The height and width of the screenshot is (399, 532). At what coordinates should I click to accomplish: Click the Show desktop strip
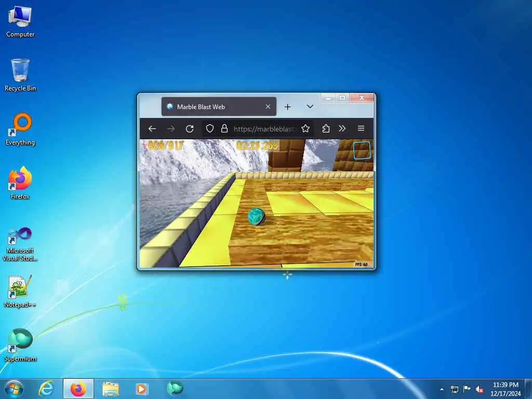click(528, 389)
